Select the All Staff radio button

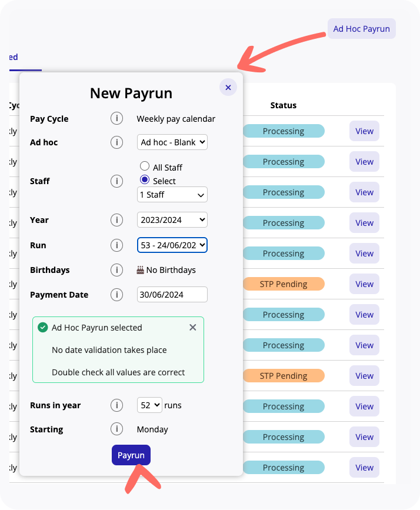tap(145, 167)
